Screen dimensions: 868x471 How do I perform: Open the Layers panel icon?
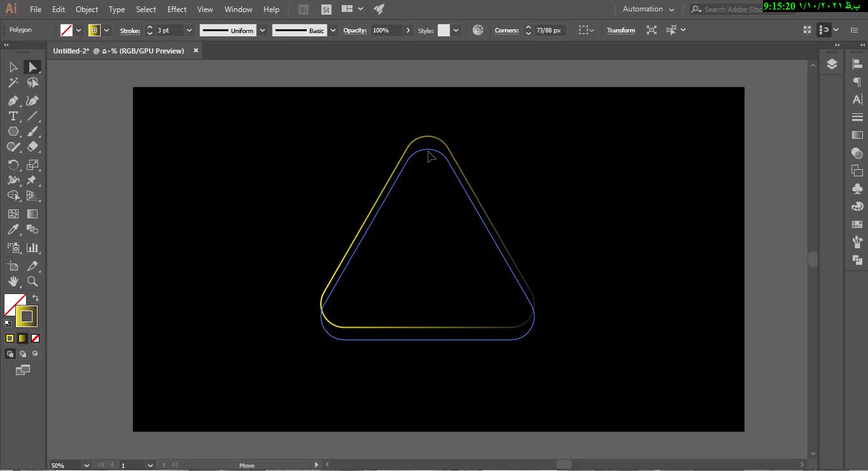(832, 64)
